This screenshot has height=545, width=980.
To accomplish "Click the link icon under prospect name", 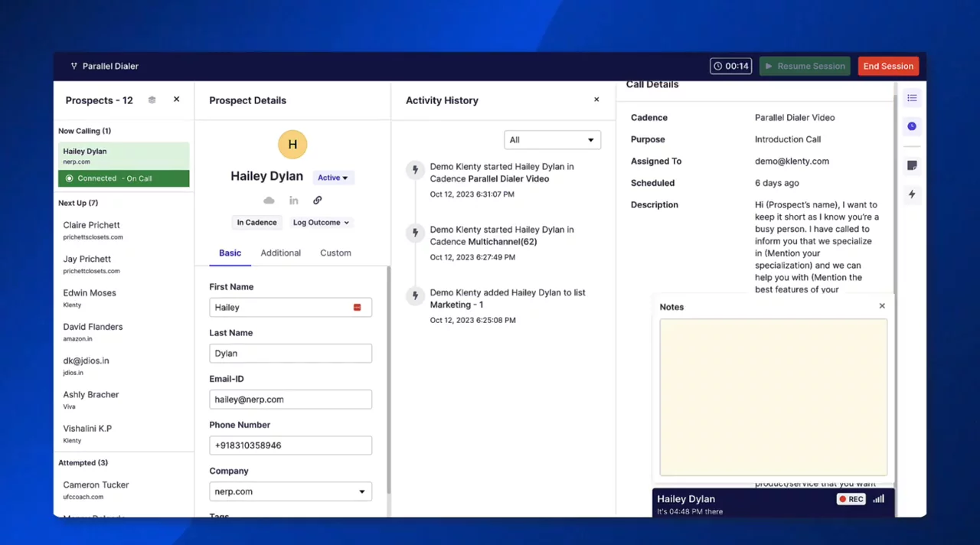I will point(317,201).
